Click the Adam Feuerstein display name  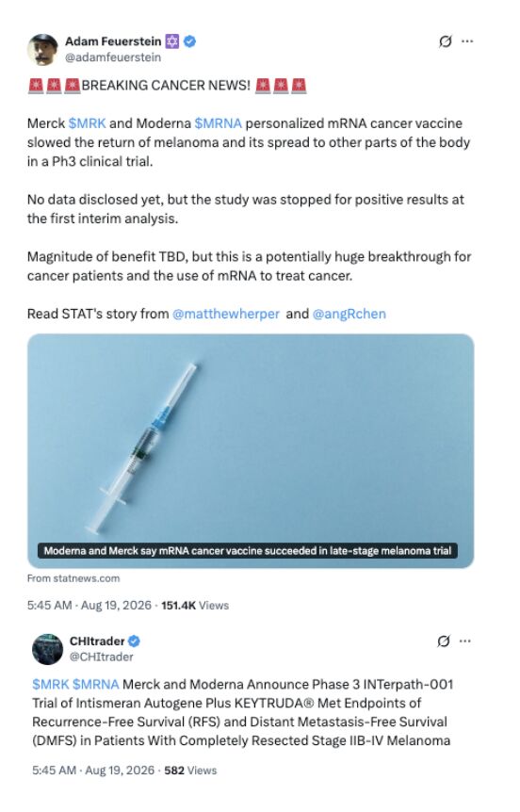[113, 41]
